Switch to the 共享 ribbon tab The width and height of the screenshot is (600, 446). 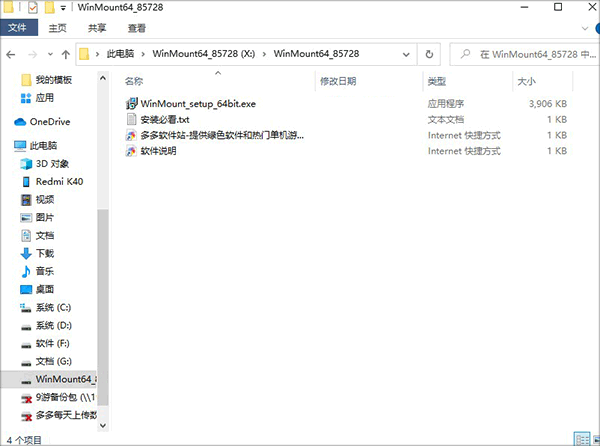(97, 28)
